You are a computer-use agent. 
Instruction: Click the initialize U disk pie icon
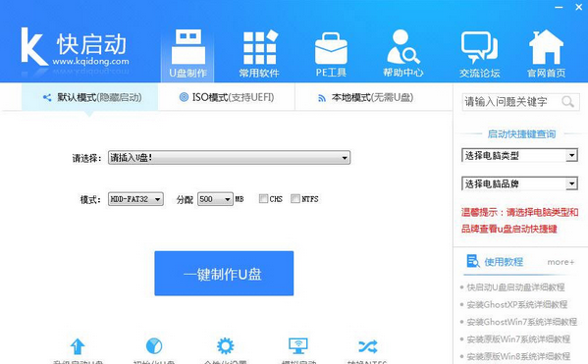click(x=154, y=346)
